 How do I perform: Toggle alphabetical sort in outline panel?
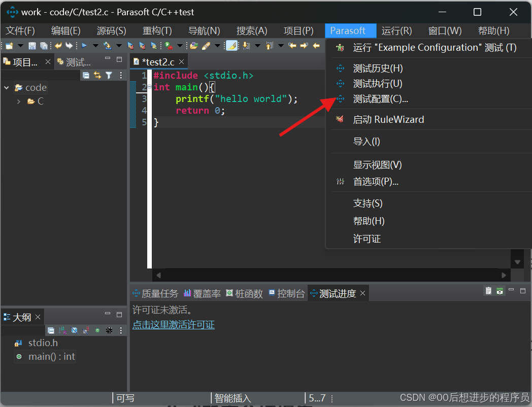point(62,330)
